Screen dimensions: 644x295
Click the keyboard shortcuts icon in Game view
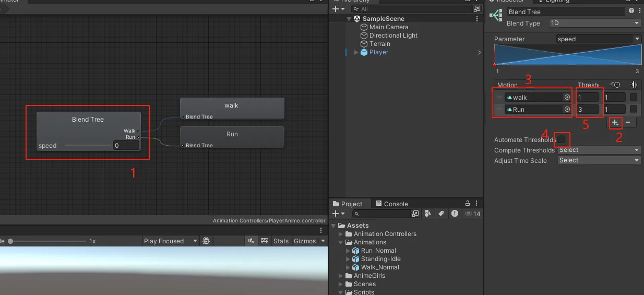tap(265, 241)
